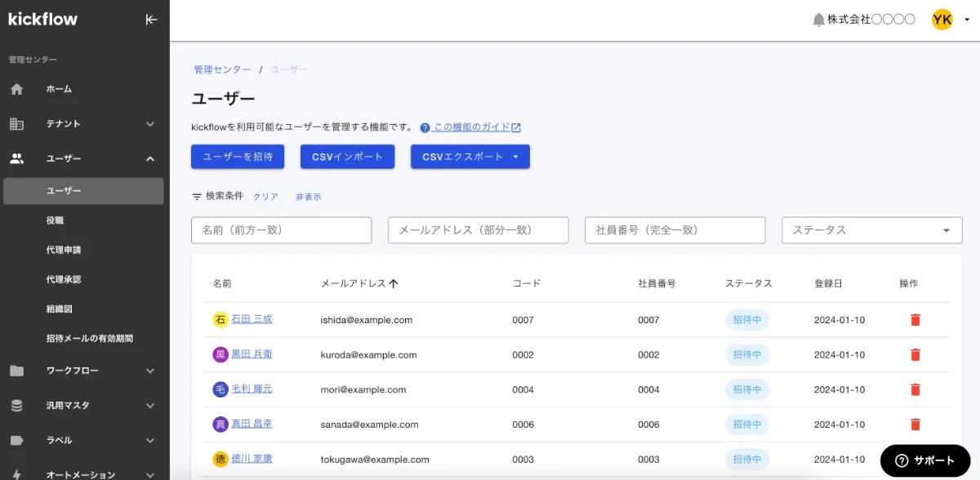
Task: Click the ステータス column header
Action: click(x=749, y=283)
